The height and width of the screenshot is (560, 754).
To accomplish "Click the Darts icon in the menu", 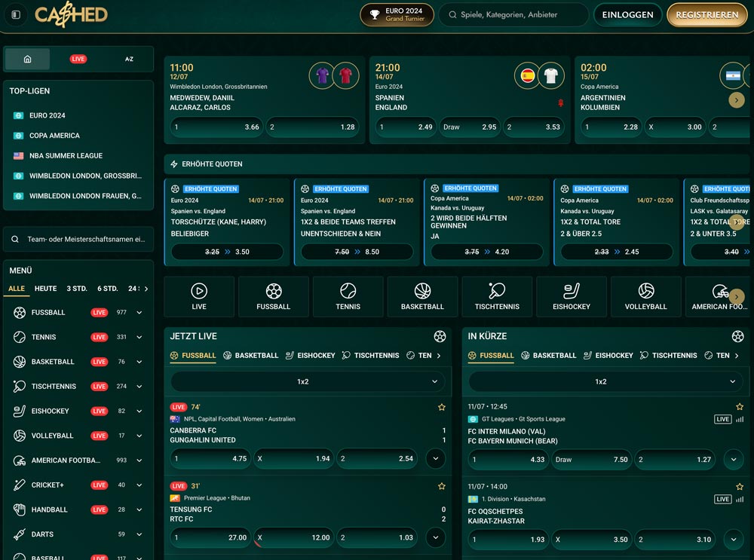I will point(20,534).
